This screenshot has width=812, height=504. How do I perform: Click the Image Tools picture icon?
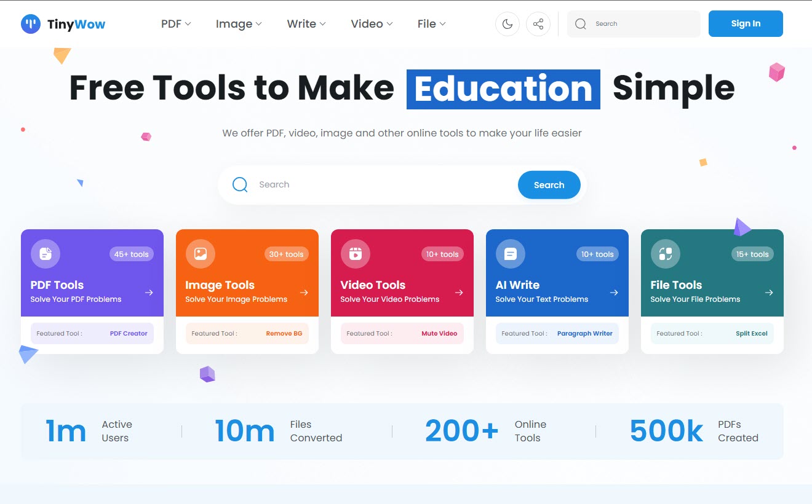(201, 254)
